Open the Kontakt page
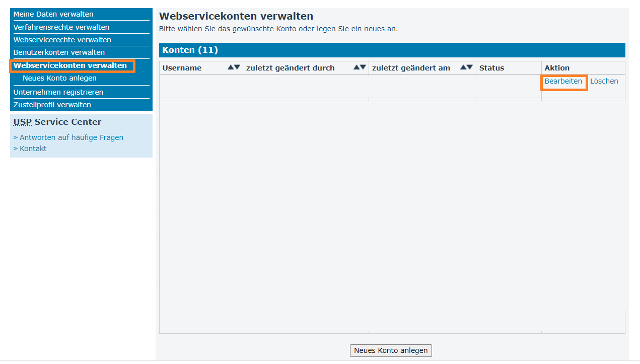The height and width of the screenshot is (364, 640). pos(33,148)
